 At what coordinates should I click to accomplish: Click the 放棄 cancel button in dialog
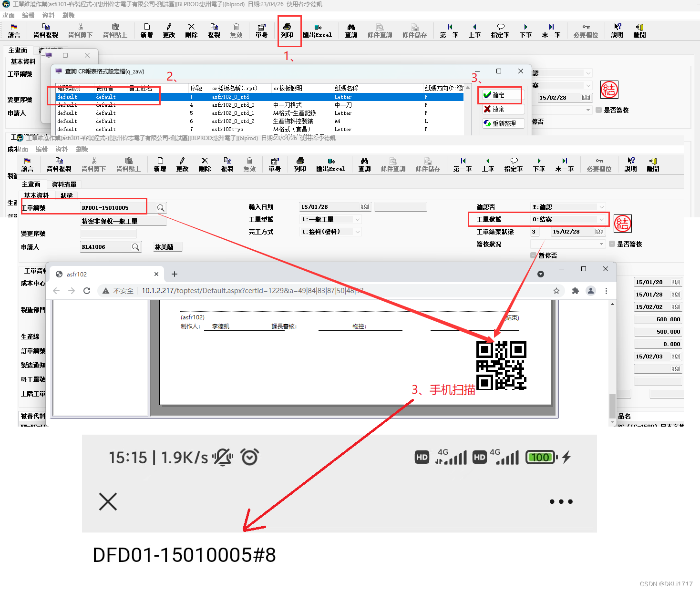502,109
